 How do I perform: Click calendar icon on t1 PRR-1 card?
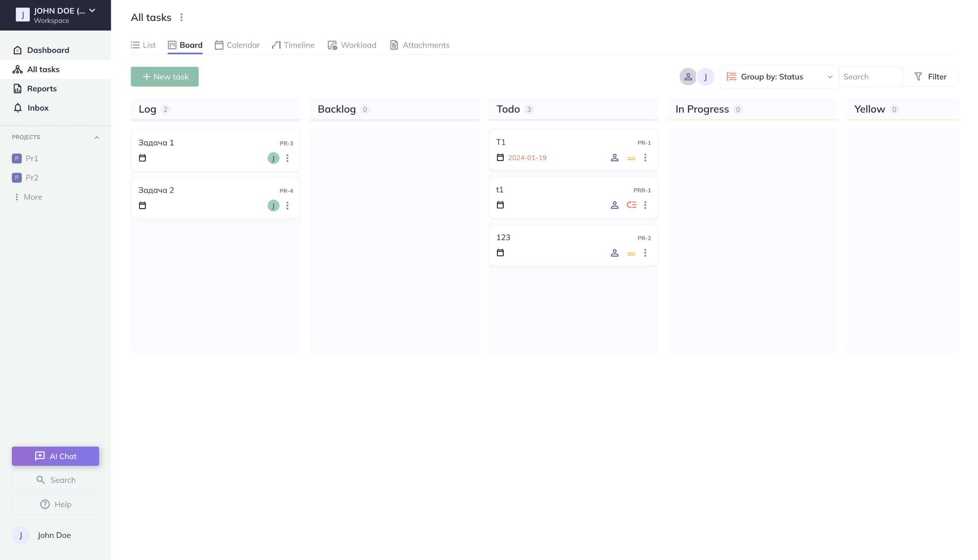[500, 205]
